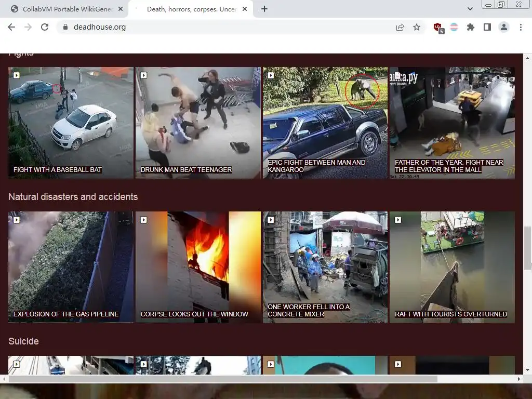This screenshot has width=532, height=399.
Task: View site security lock information
Action: coord(65,27)
